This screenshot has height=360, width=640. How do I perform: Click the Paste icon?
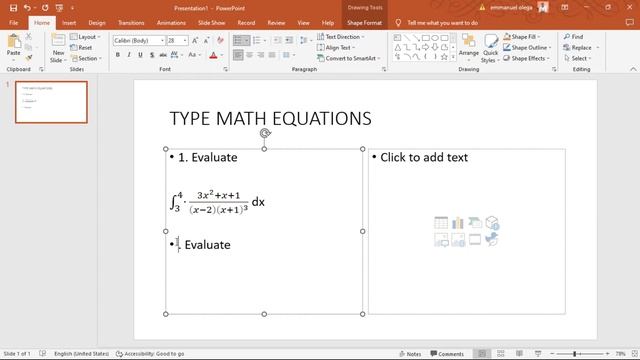13,41
